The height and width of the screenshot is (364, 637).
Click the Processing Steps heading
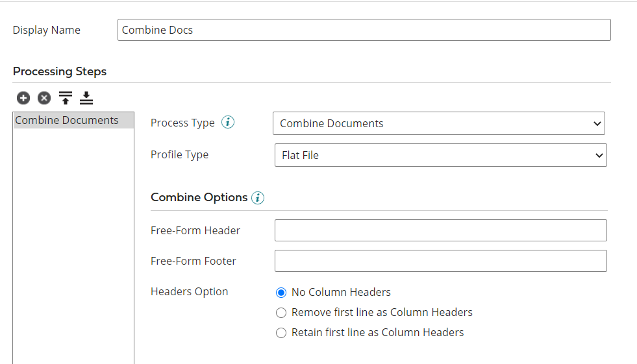pos(60,71)
